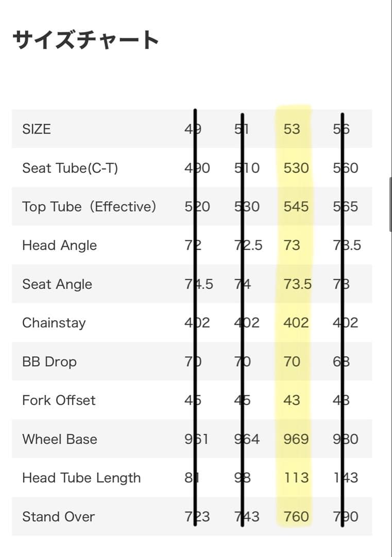The height and width of the screenshot is (557, 392).
Task: Click the Stand Over row label
Action: point(58,516)
